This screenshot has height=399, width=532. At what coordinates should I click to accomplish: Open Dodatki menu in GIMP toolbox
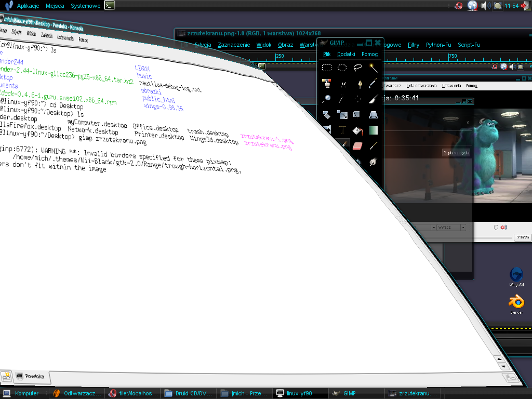pyautogui.click(x=346, y=54)
